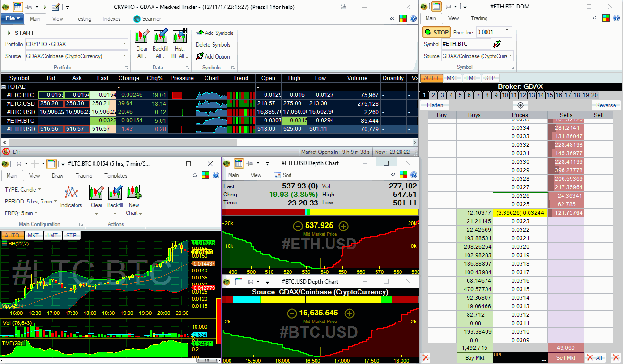Open the File menu dropdown
The width and height of the screenshot is (623, 364).
[x=12, y=18]
